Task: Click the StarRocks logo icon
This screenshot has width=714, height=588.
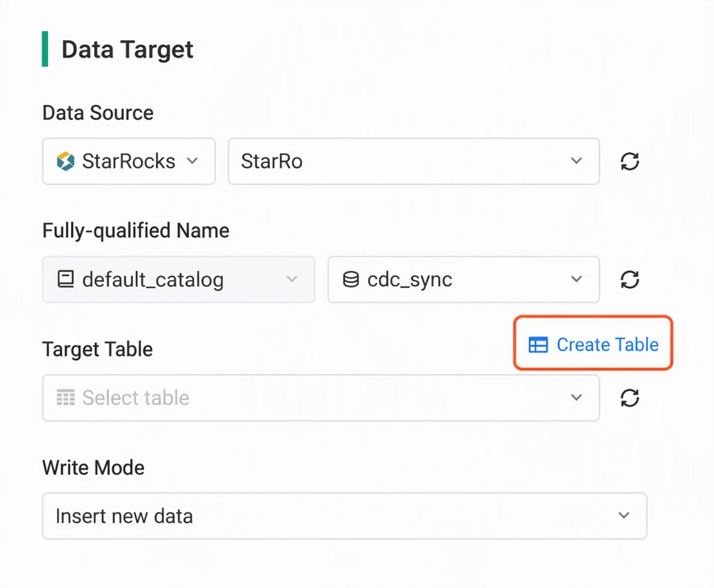Action: point(66,161)
